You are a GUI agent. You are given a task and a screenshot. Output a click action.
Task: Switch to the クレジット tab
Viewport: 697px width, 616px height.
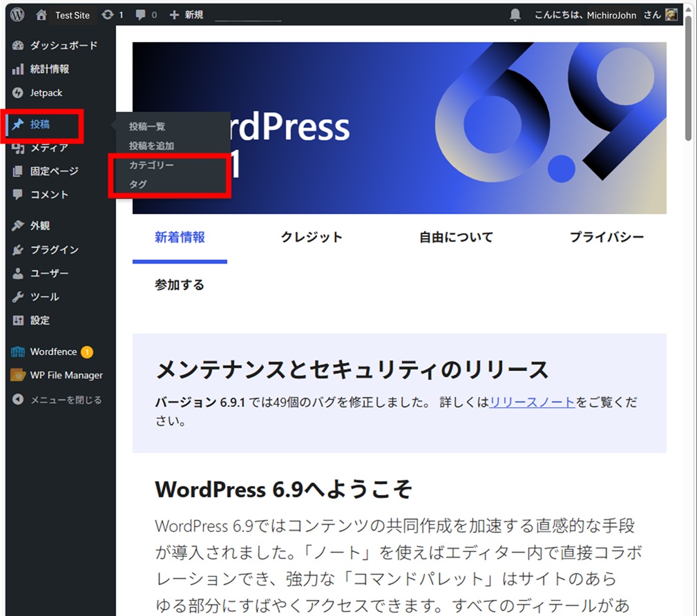click(x=312, y=237)
